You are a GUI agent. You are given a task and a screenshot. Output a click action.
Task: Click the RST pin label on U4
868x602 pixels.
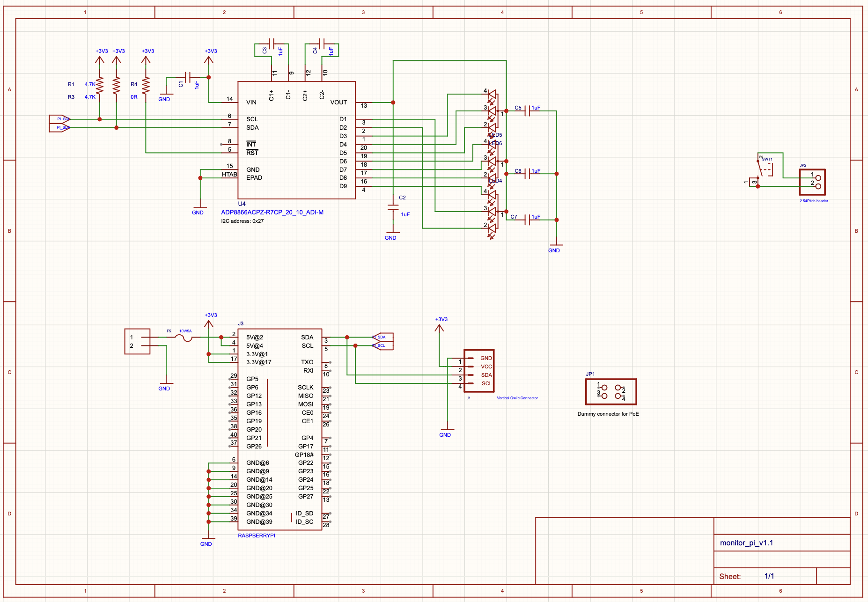point(252,153)
